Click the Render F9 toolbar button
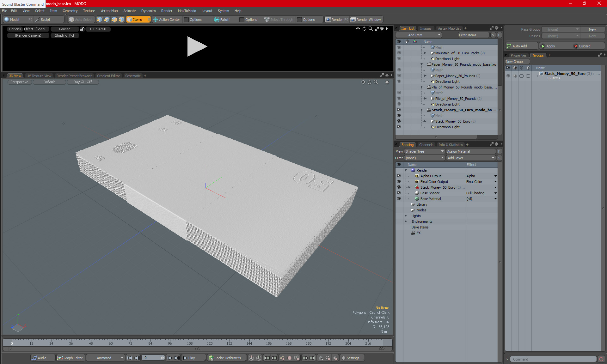Image resolution: width=607 pixels, height=364 pixels. [336, 20]
